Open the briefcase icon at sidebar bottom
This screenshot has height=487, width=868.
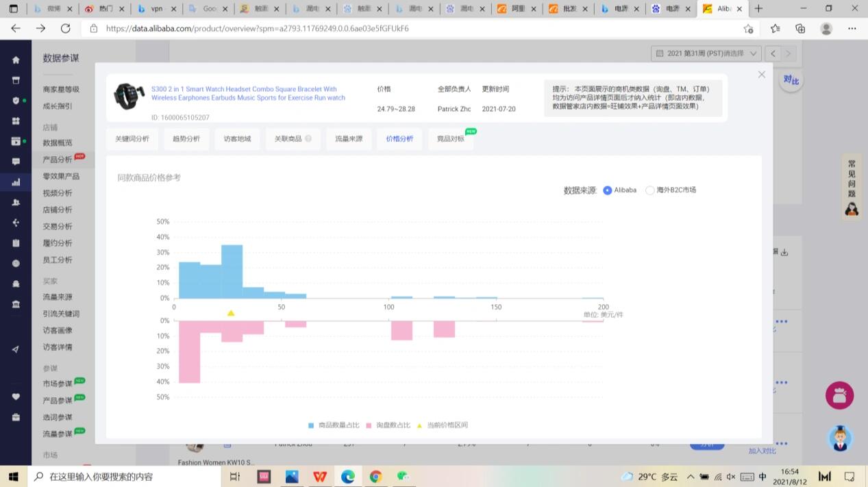pyautogui.click(x=16, y=417)
